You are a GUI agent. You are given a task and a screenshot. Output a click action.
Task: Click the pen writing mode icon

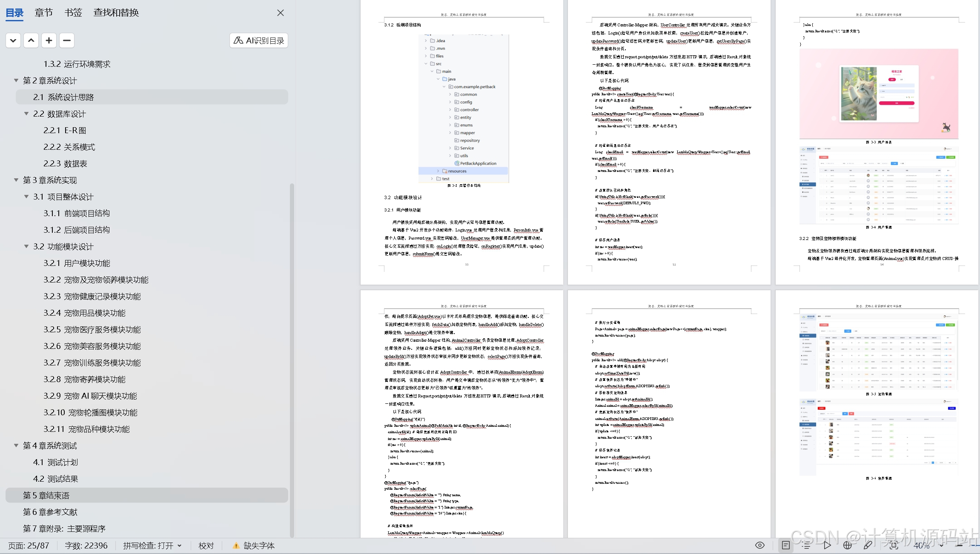[x=868, y=545]
